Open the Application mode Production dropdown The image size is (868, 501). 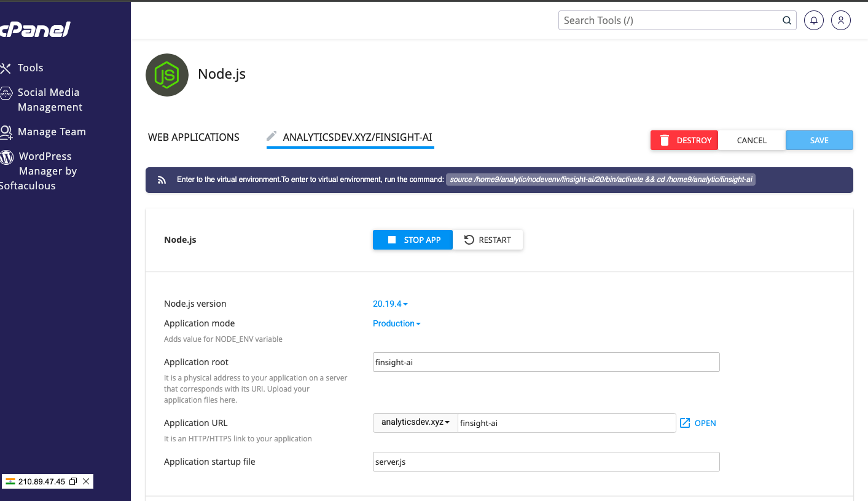(396, 323)
